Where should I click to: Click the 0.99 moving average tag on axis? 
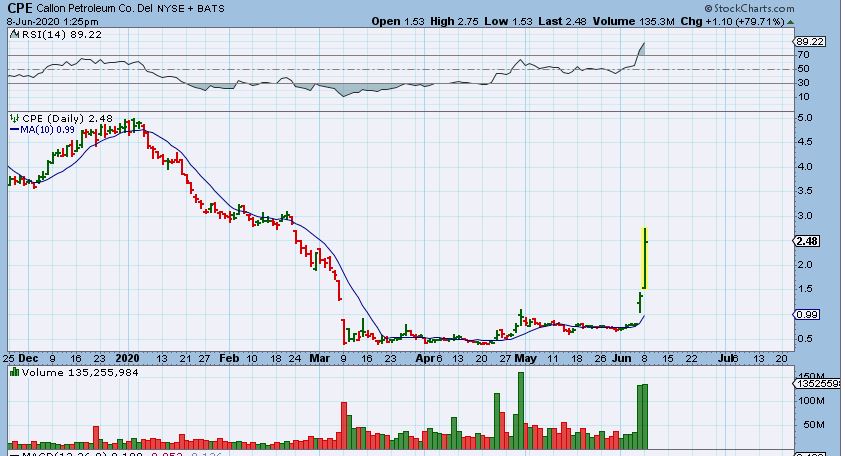(807, 314)
